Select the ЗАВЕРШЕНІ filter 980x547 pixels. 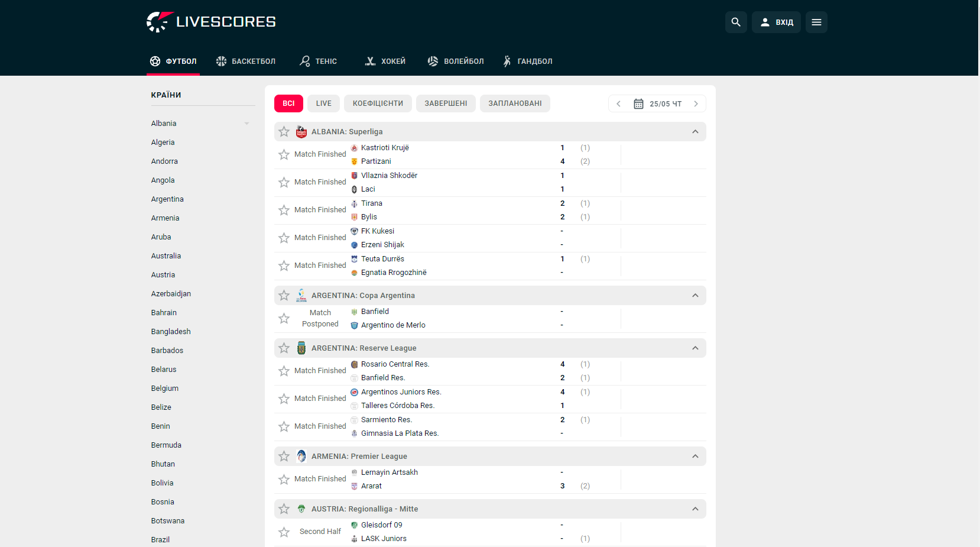(x=446, y=103)
